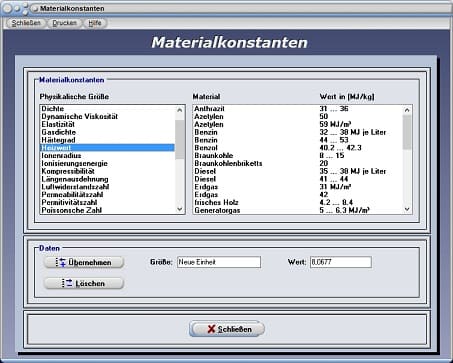The height and width of the screenshot is (363, 453).
Task: Select the Diesel row with MJ je Liter
Action: tap(298, 171)
